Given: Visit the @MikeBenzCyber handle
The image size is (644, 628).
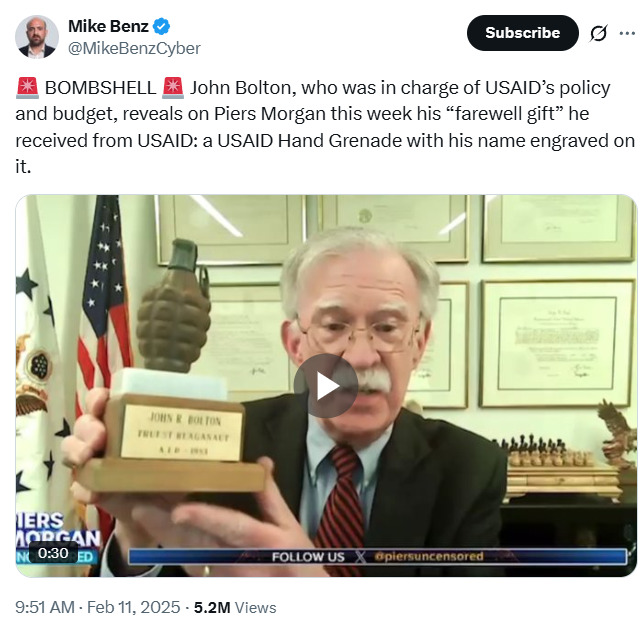Looking at the screenshot, I should [x=134, y=48].
